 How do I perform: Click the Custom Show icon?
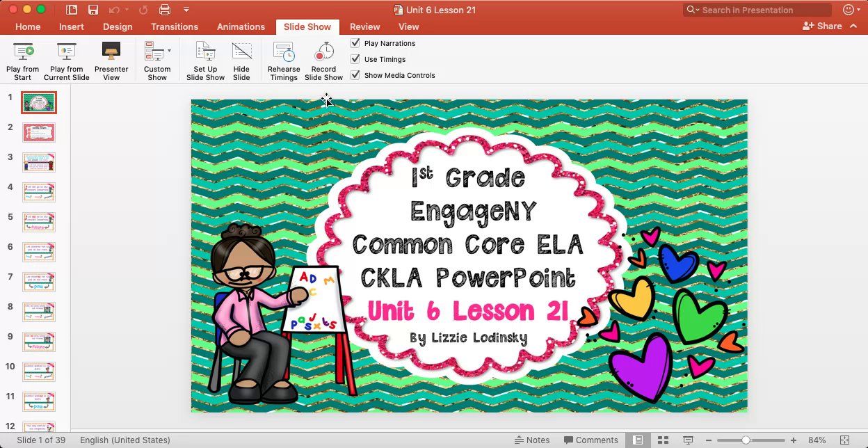[153, 52]
